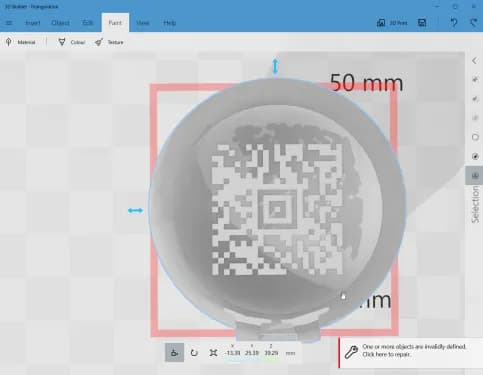
Task: Open the Selection panel label
Action: click(475, 204)
